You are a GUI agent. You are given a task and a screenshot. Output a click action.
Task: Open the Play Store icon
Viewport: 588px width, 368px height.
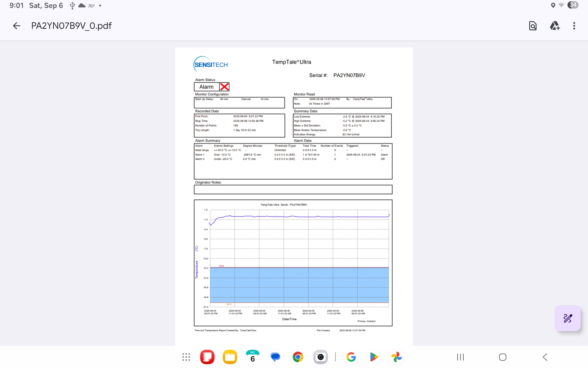(374, 357)
